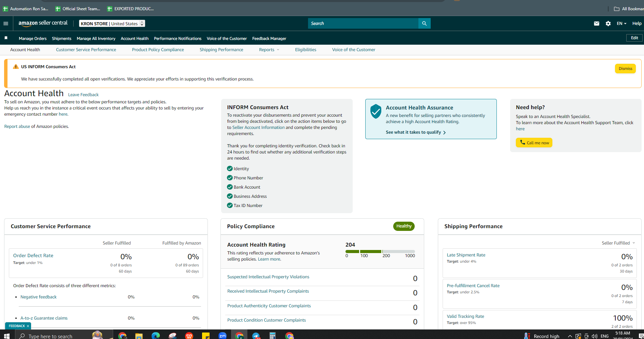Viewport: 644px width, 339px height.
Task: Open Manage Orders in favorites bar
Action: [x=33, y=39]
